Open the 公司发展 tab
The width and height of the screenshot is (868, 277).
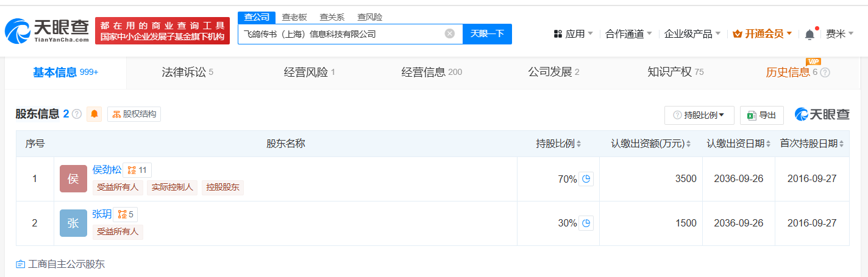click(553, 72)
